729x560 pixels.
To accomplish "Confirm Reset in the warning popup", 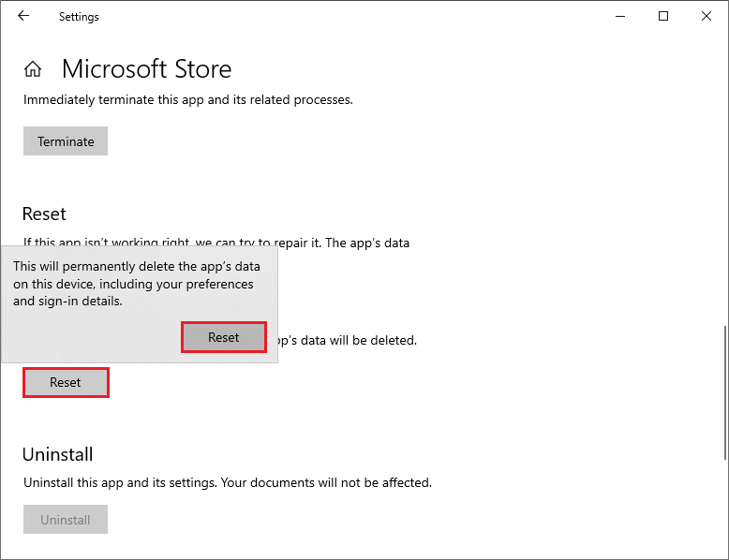I will (x=224, y=337).
